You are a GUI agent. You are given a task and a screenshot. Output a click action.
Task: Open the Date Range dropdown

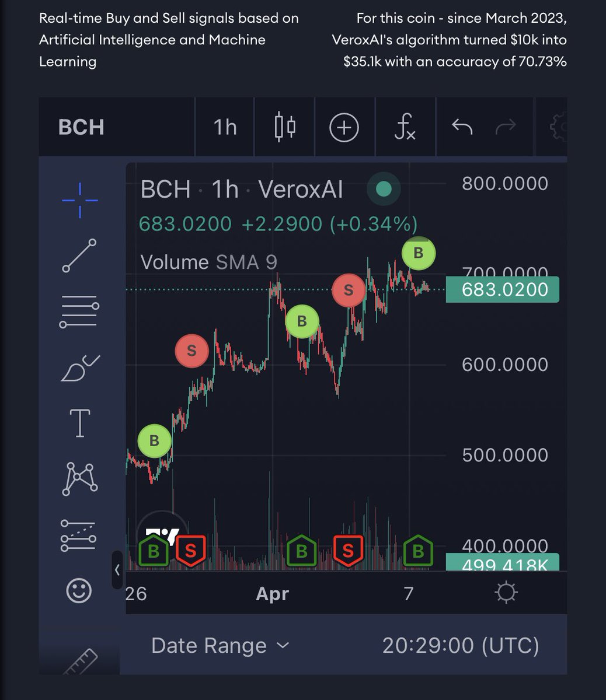tap(220, 646)
